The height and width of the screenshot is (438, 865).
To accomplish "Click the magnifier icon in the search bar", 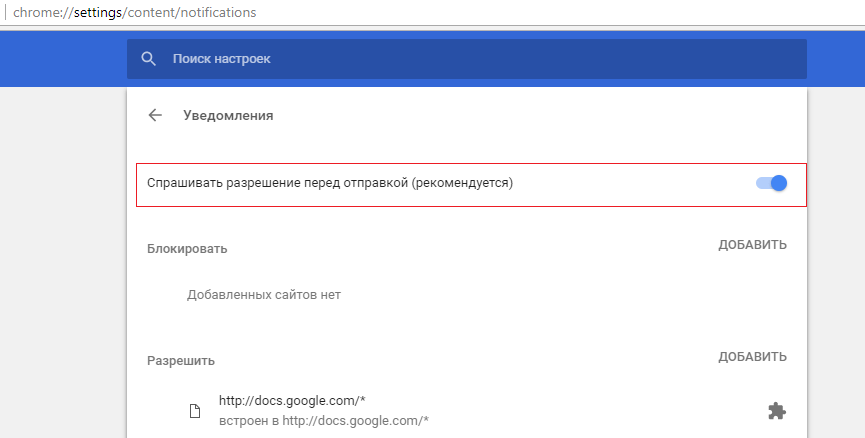I will pos(149,59).
